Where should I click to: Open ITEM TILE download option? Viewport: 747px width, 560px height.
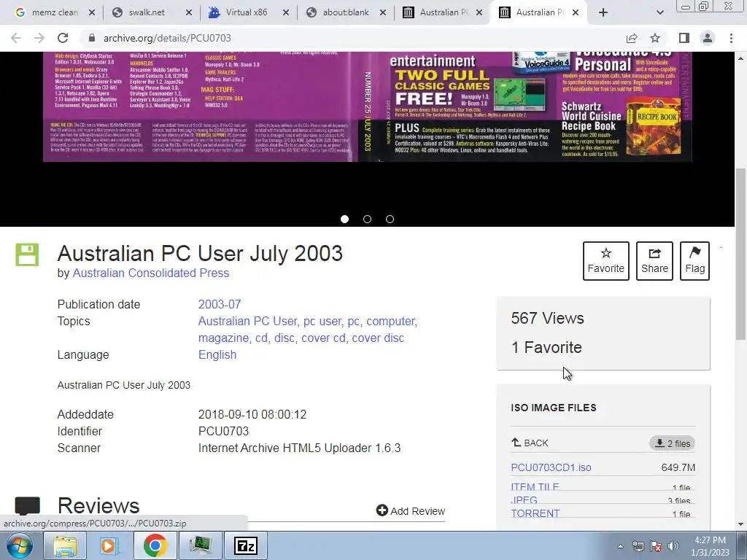point(535,486)
